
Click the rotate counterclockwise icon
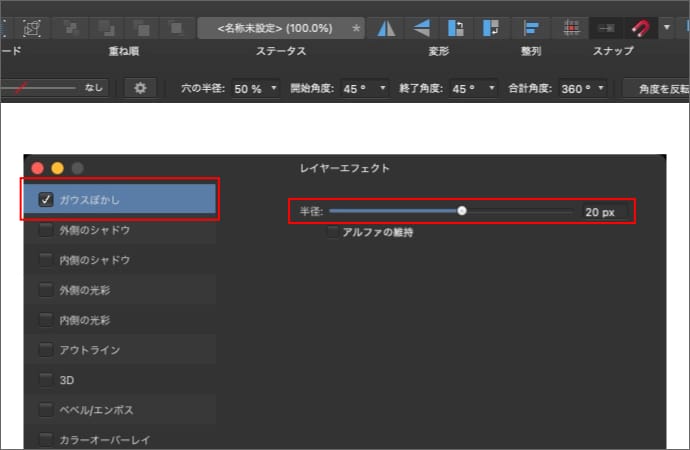click(455, 27)
